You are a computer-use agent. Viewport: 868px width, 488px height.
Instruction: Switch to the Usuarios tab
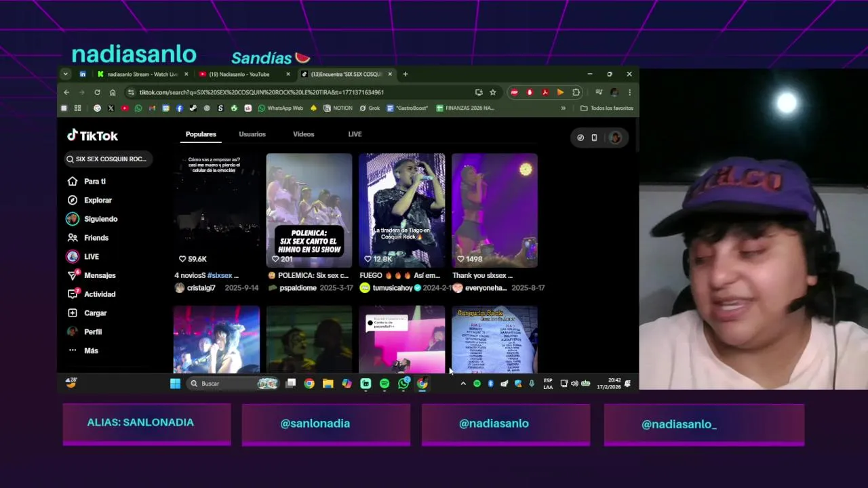[252, 134]
